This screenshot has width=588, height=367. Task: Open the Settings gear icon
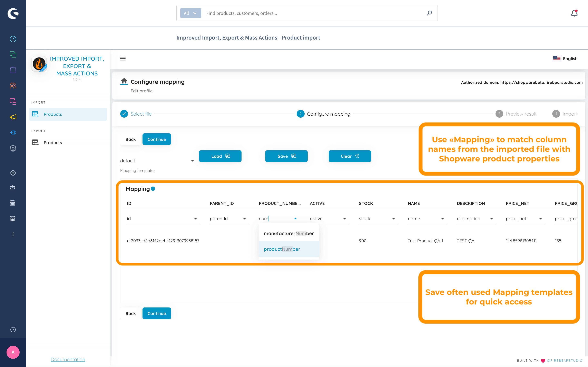(x=13, y=148)
